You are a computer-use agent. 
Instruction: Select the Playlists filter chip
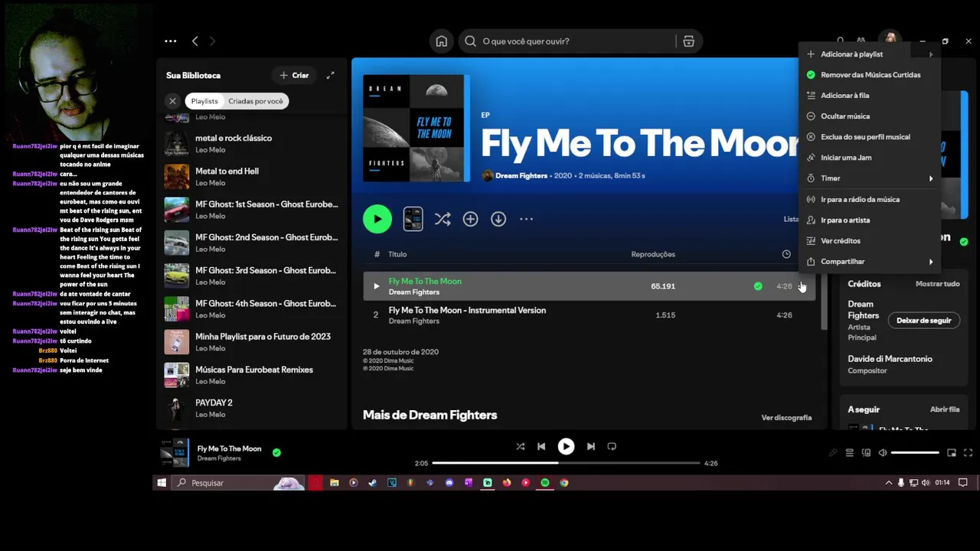(204, 101)
